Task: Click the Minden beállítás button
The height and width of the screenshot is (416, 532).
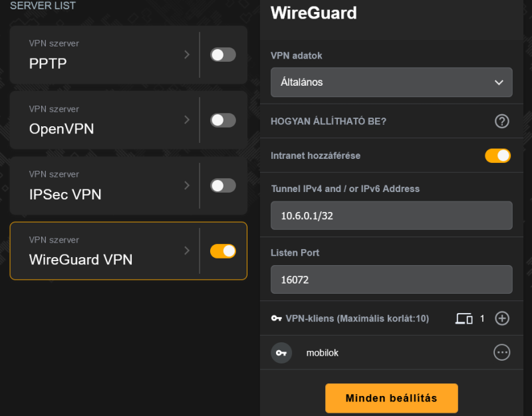Action: (392, 398)
